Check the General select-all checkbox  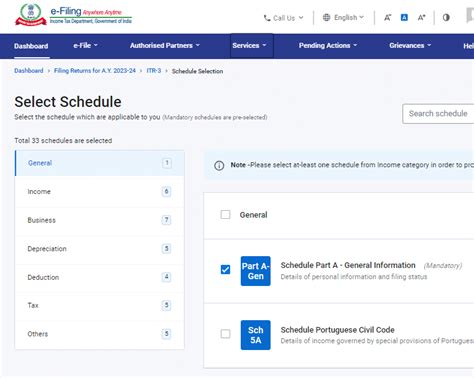click(225, 214)
